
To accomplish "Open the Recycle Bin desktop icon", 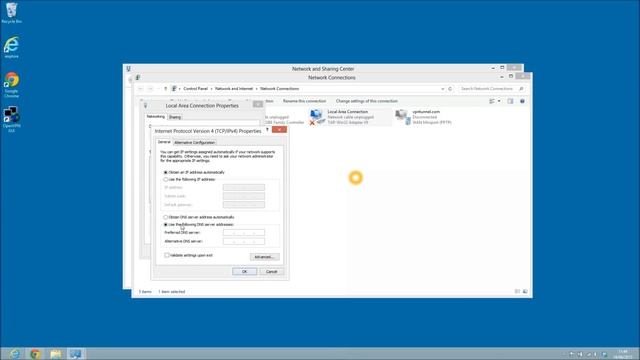I will 11,13.
